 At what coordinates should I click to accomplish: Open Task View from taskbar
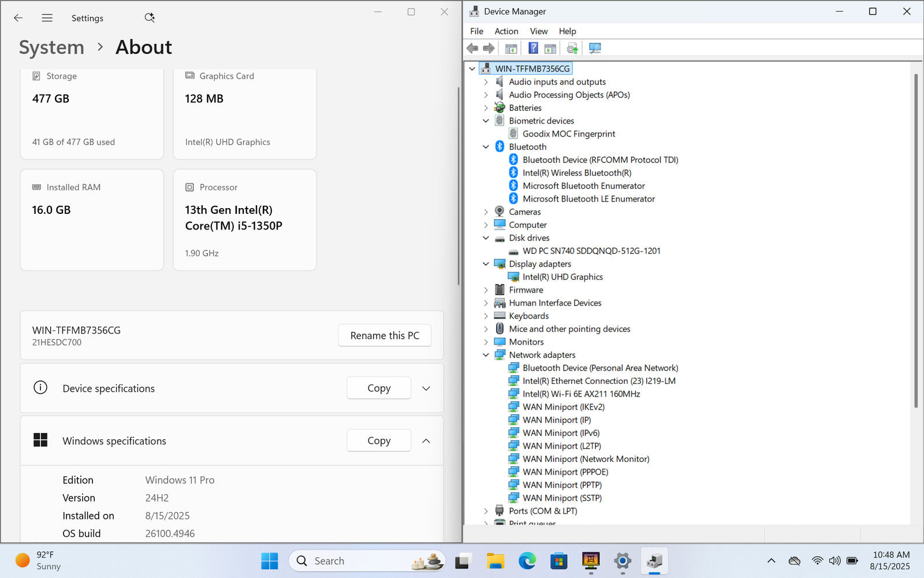[x=464, y=561]
